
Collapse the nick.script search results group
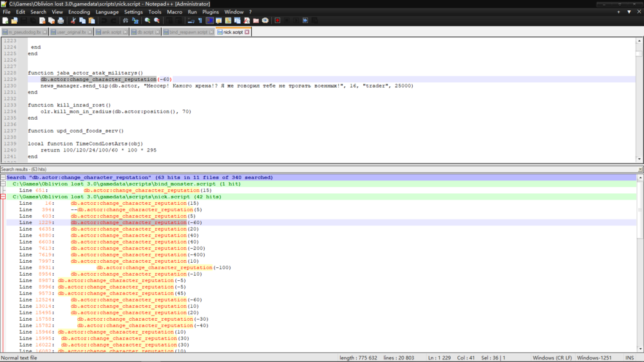3,197
